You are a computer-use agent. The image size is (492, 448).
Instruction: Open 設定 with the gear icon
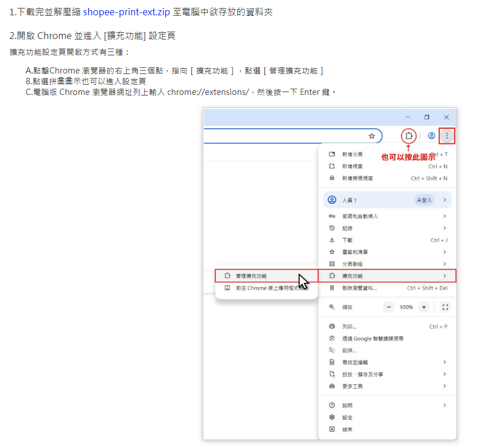347,417
